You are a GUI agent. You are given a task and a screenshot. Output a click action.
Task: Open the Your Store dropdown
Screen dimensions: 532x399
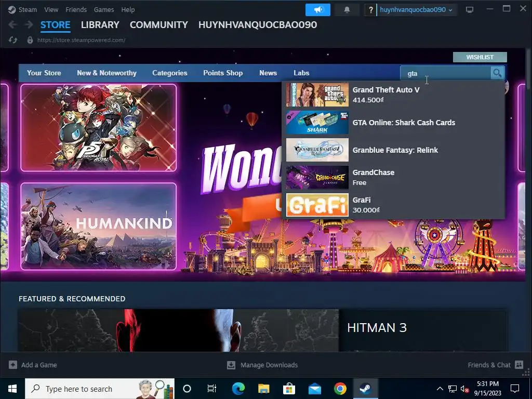pos(44,73)
